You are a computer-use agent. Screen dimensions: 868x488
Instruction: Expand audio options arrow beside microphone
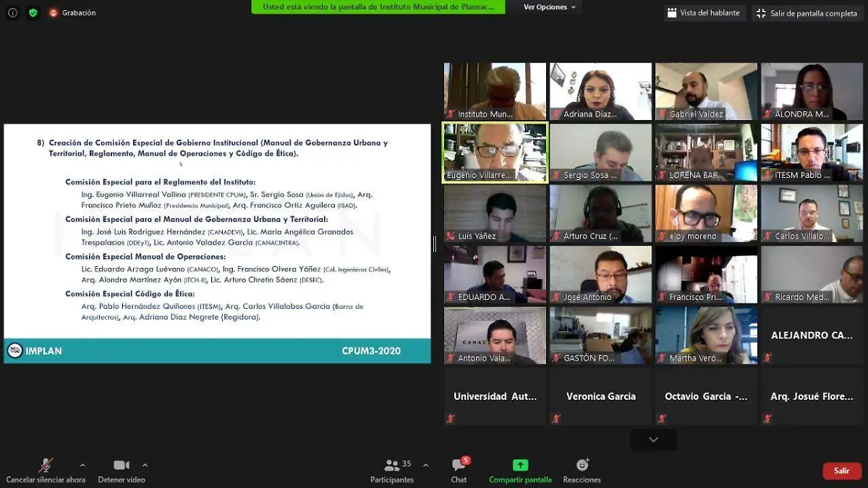tap(82, 465)
